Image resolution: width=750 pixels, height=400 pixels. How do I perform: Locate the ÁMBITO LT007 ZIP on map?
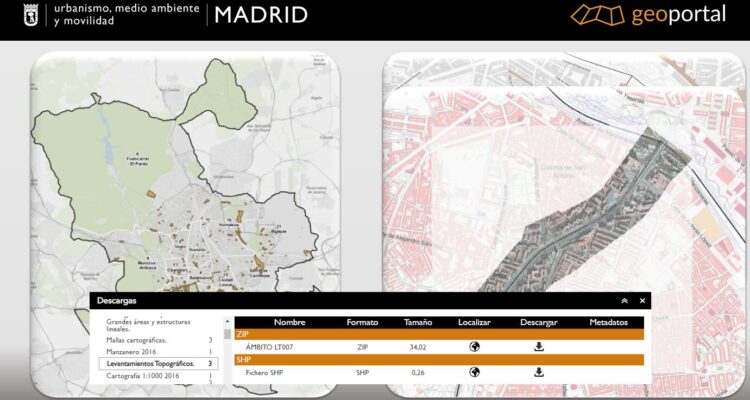[x=476, y=347]
